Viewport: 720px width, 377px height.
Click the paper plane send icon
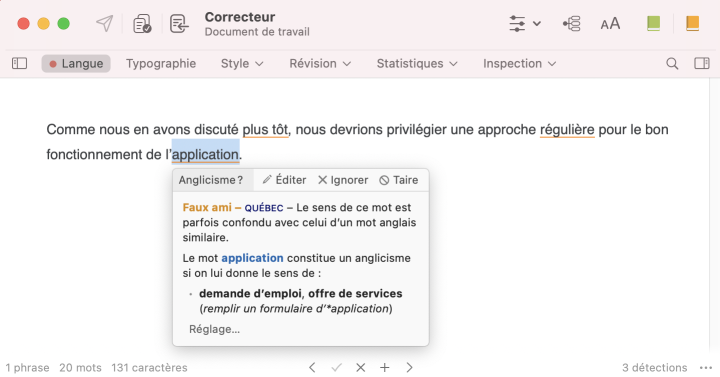[x=105, y=23]
